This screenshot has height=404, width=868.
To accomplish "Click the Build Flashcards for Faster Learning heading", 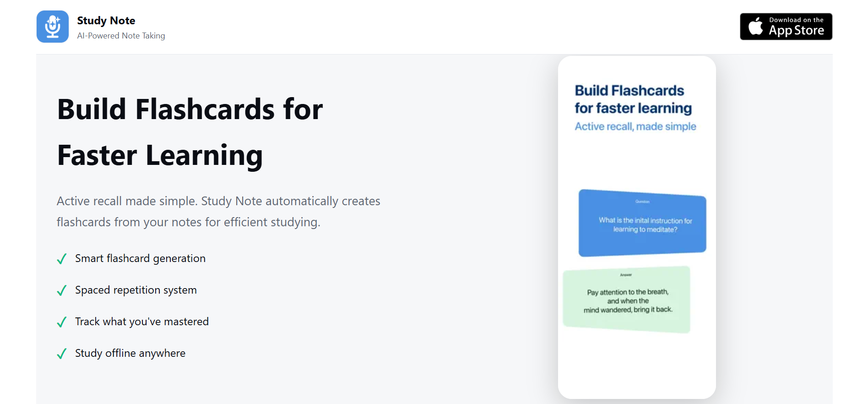I will (190, 132).
